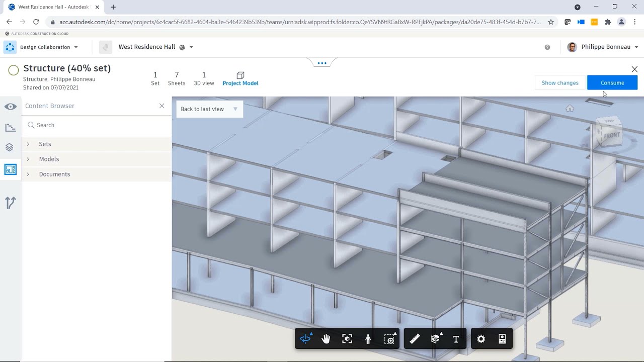This screenshot has width=644, height=362.
Task: Open the Chrome Extensions puzzle icon
Action: point(608,22)
